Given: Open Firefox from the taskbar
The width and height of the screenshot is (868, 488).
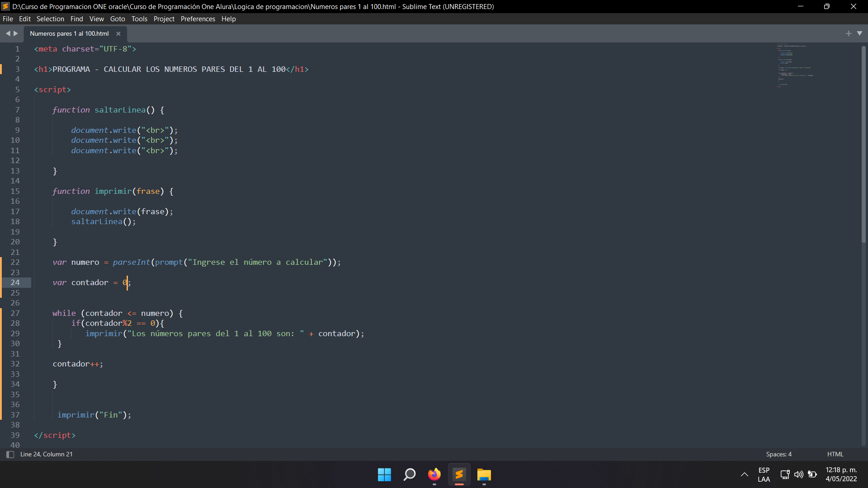Looking at the screenshot, I should tap(434, 474).
